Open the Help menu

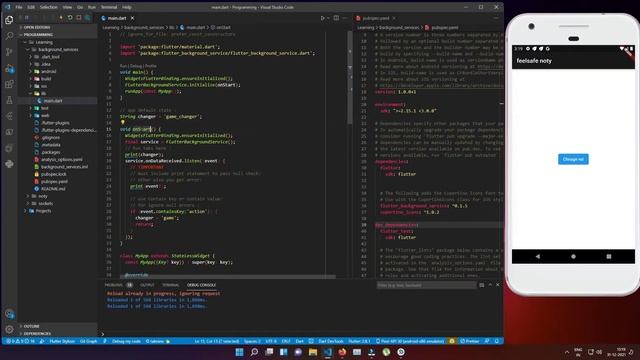127,7
